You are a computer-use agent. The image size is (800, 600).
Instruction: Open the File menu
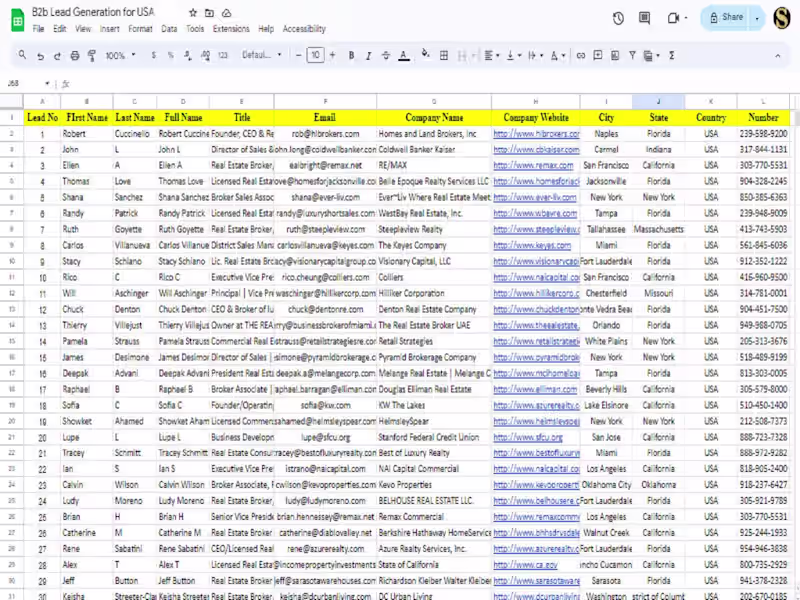click(38, 29)
